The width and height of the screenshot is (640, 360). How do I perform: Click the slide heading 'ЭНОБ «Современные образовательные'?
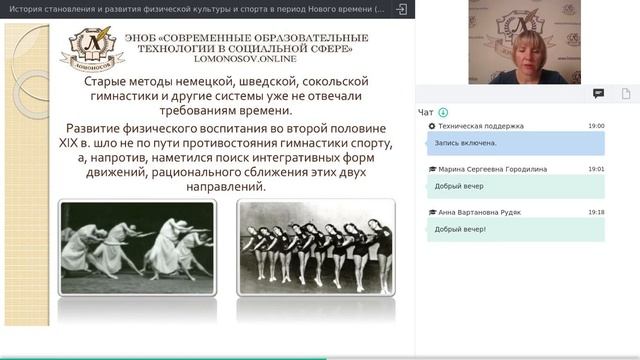(x=246, y=43)
